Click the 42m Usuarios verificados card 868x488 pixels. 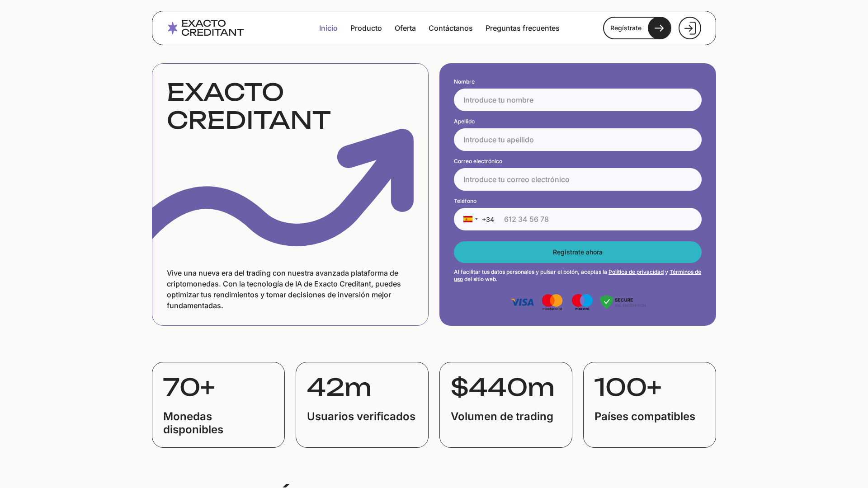click(362, 405)
